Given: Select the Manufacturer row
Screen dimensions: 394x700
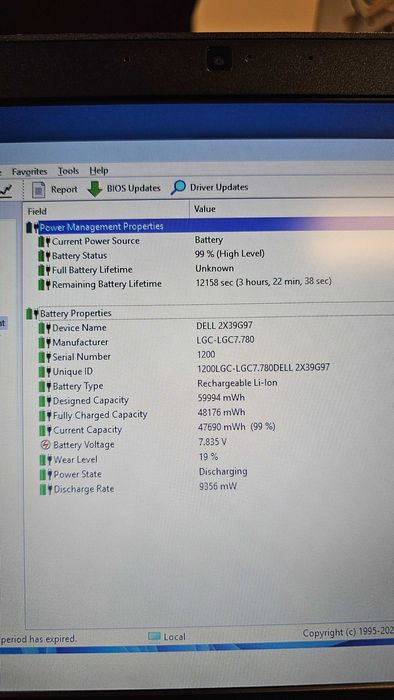Looking at the screenshot, I should click(x=210, y=342).
